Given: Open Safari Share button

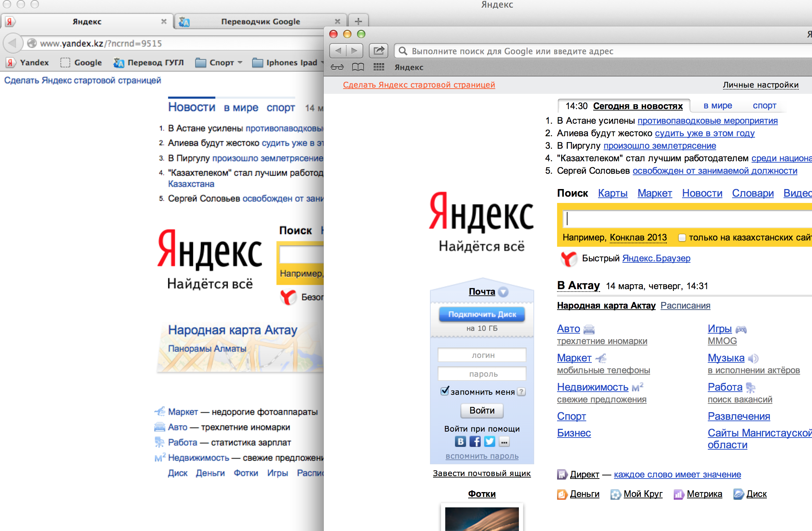Looking at the screenshot, I should click(x=379, y=51).
